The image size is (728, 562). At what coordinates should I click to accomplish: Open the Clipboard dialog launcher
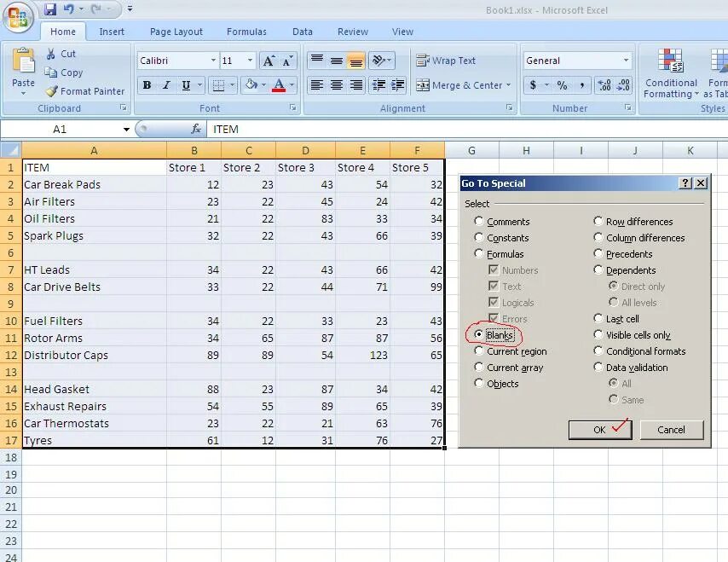[124, 107]
